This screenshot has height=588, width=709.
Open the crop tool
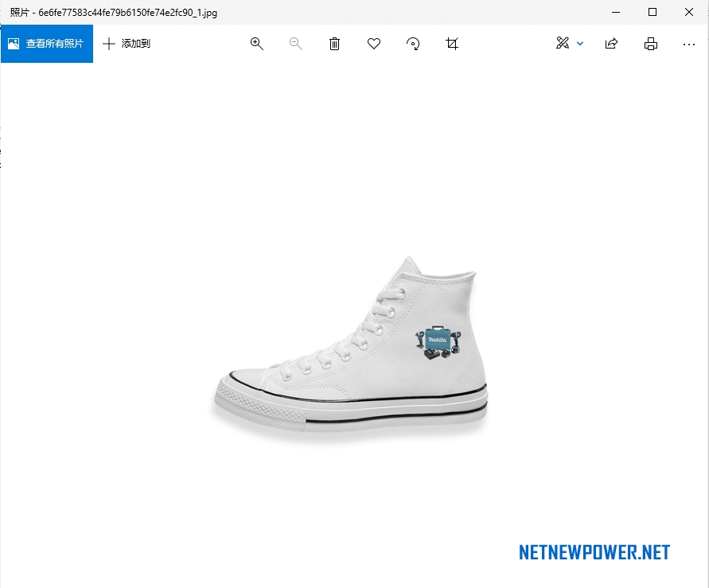click(452, 44)
